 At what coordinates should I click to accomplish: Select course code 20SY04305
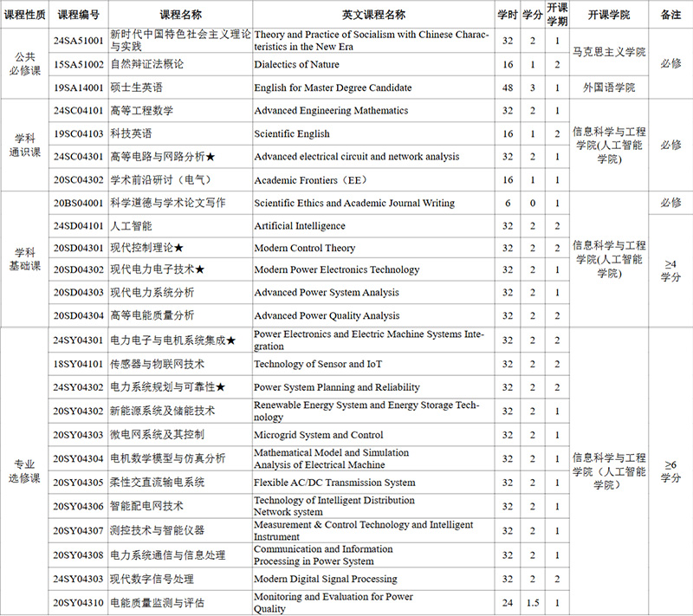pyautogui.click(x=79, y=483)
